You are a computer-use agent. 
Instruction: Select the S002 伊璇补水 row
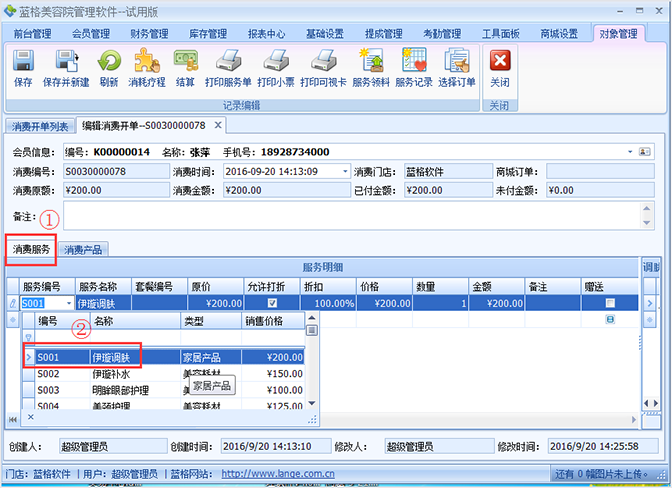163,374
